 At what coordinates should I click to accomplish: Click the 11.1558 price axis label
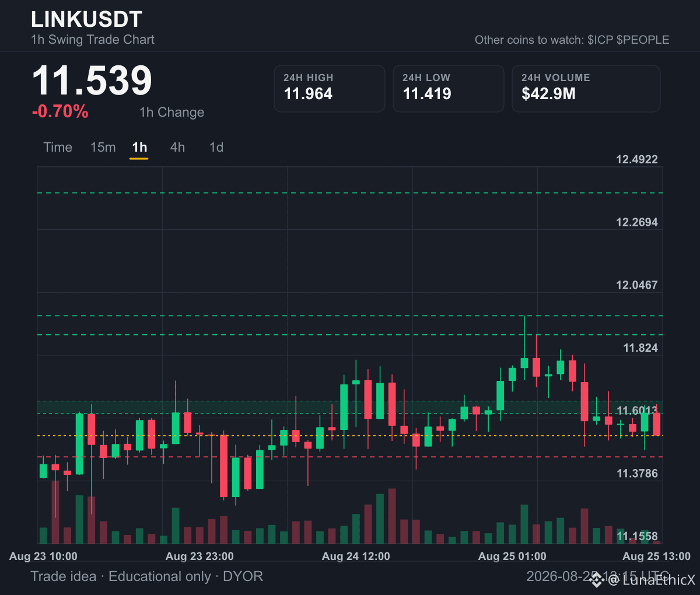(637, 536)
